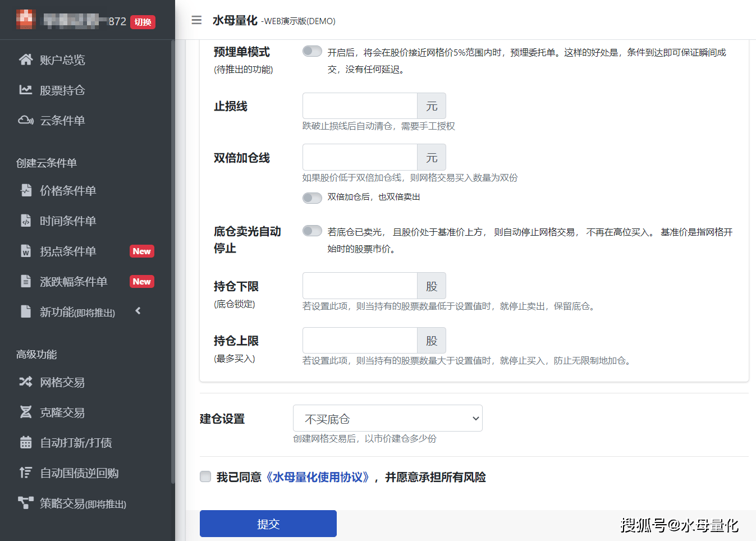Open 自动国债逆回购 with its icon
The image size is (756, 541).
click(26, 473)
